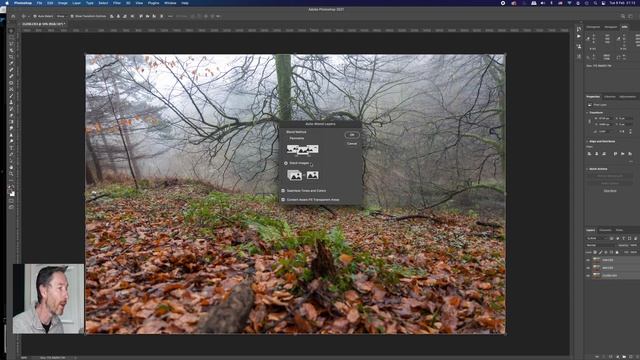Open the Opacity dropdown in Layers panel
The image size is (640, 360).
[633, 245]
